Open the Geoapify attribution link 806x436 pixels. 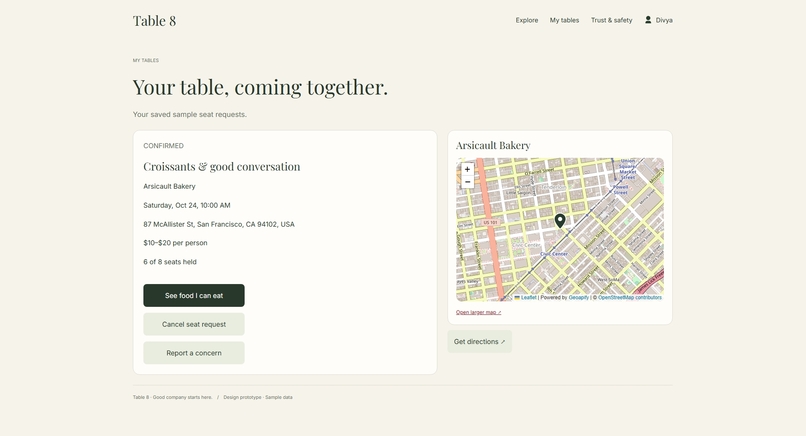point(579,297)
